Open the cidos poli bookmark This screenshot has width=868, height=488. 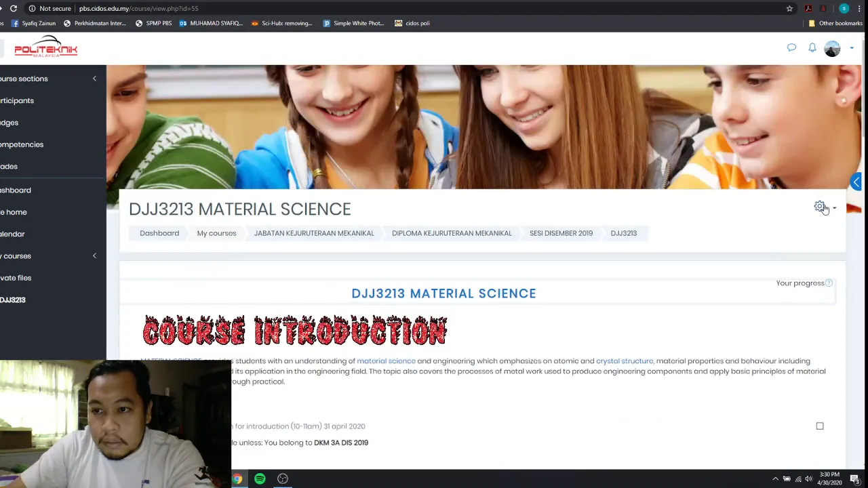[x=412, y=23]
